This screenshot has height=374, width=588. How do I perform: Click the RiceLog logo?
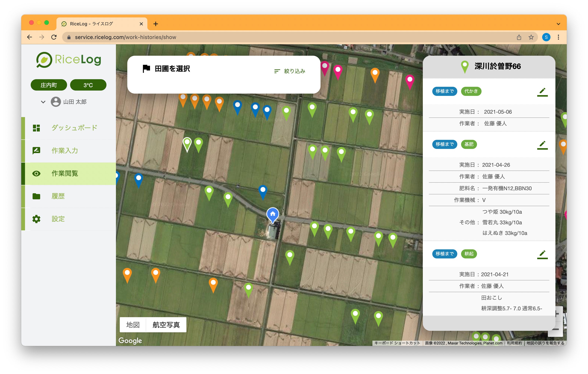tap(69, 60)
